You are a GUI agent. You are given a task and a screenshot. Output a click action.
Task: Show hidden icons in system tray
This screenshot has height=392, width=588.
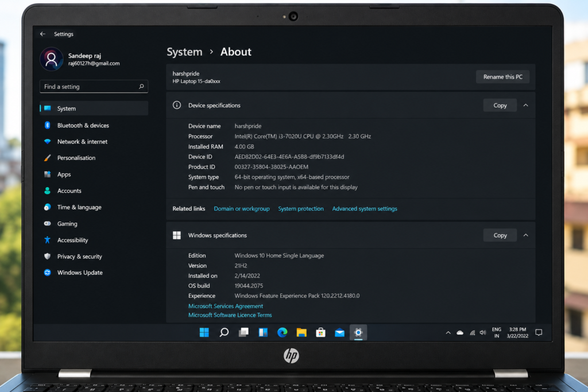tap(448, 333)
